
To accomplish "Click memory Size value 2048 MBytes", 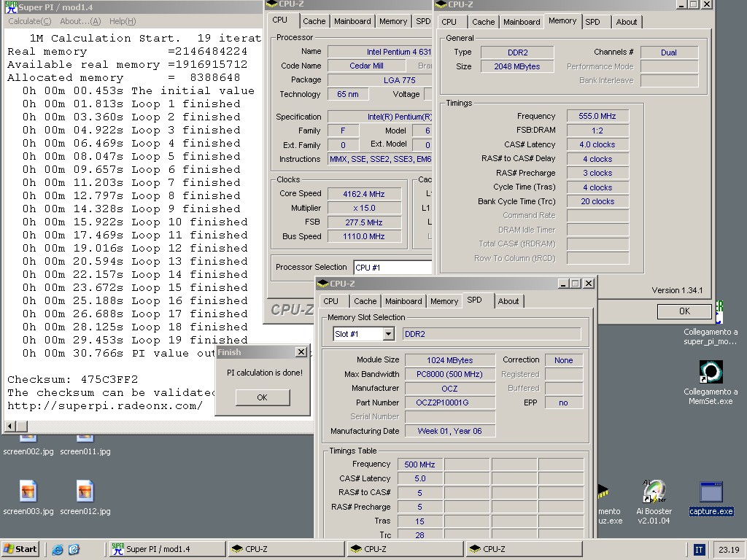I will click(x=517, y=66).
